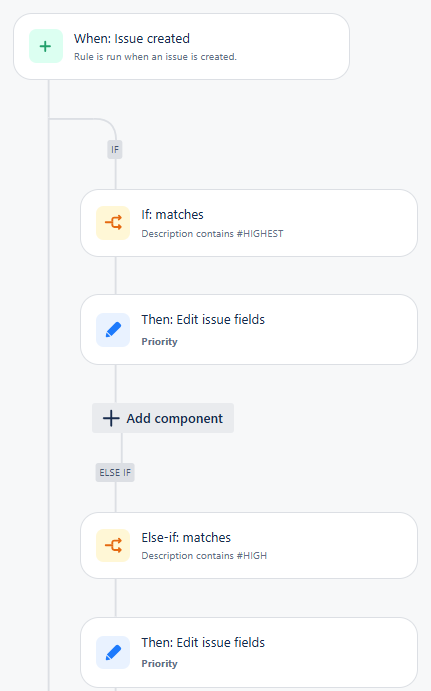
Task: Select 'Description contains #HIGHEST' text
Action: click(x=212, y=234)
